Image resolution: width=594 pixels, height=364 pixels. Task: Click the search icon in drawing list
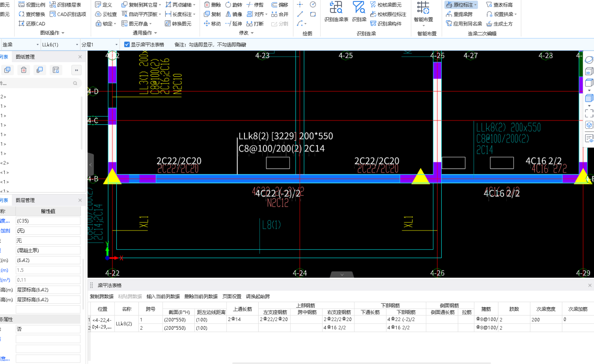pyautogui.click(x=75, y=83)
